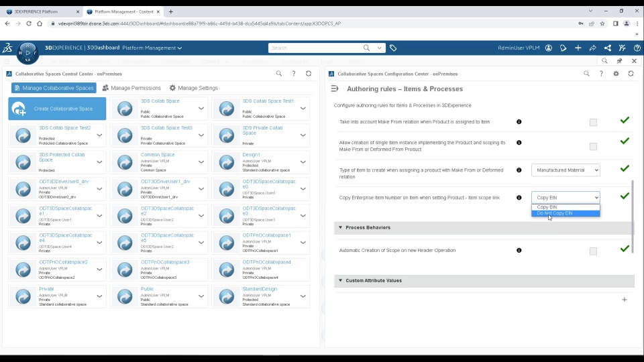Switch to Manage Permissions tab
The image size is (644, 362).
(x=131, y=88)
